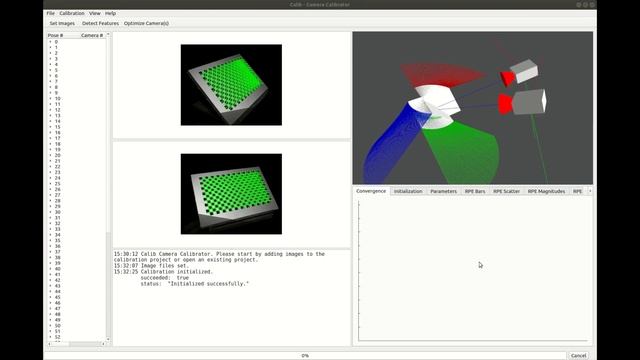640x360 pixels.
Task: Select pose 27 row
Action: [x=76, y=195]
